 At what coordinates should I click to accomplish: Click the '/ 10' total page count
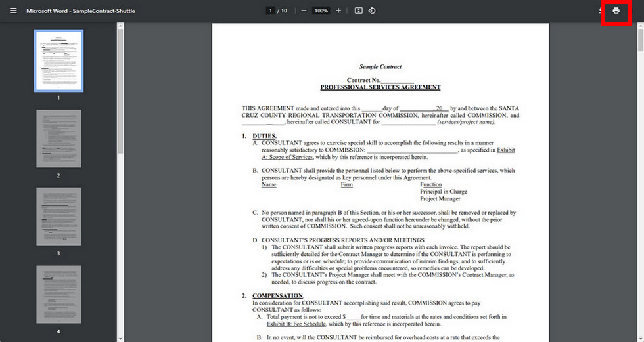click(282, 11)
